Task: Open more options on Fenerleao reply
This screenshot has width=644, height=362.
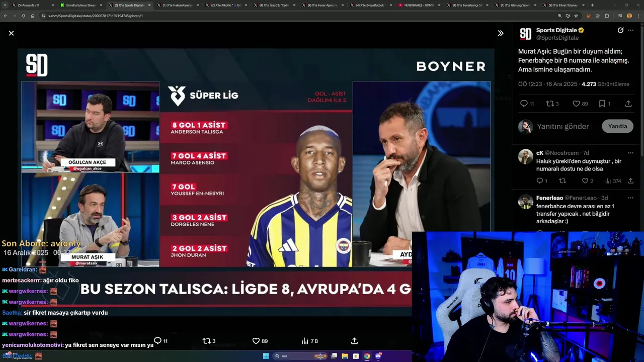Action: 630,198
